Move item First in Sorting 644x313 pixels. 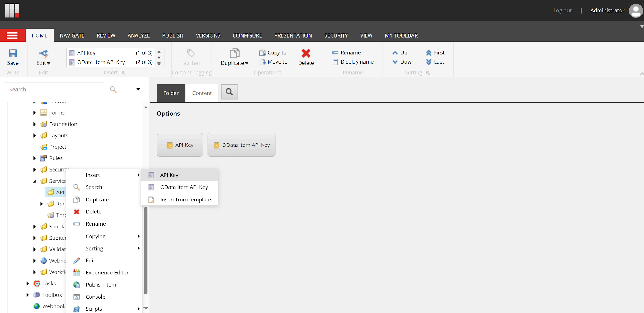pyautogui.click(x=435, y=52)
